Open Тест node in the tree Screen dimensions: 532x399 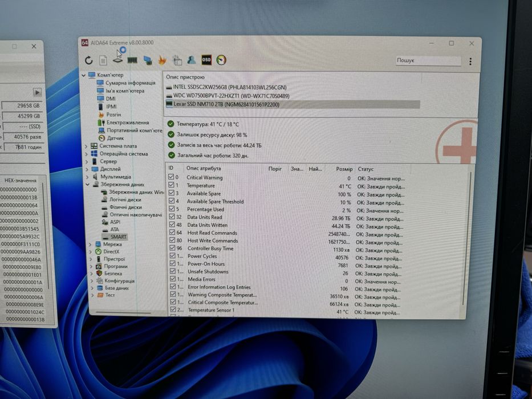coord(110,295)
